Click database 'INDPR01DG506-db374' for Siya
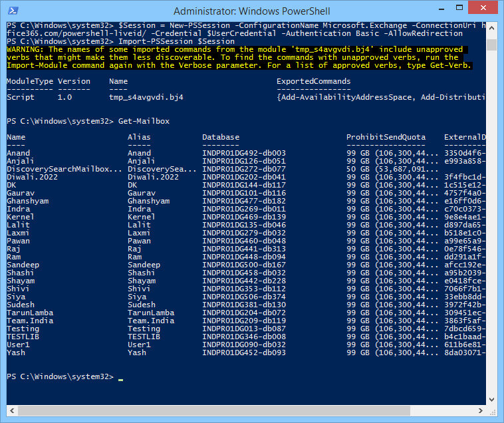504x423 pixels. coord(244,297)
